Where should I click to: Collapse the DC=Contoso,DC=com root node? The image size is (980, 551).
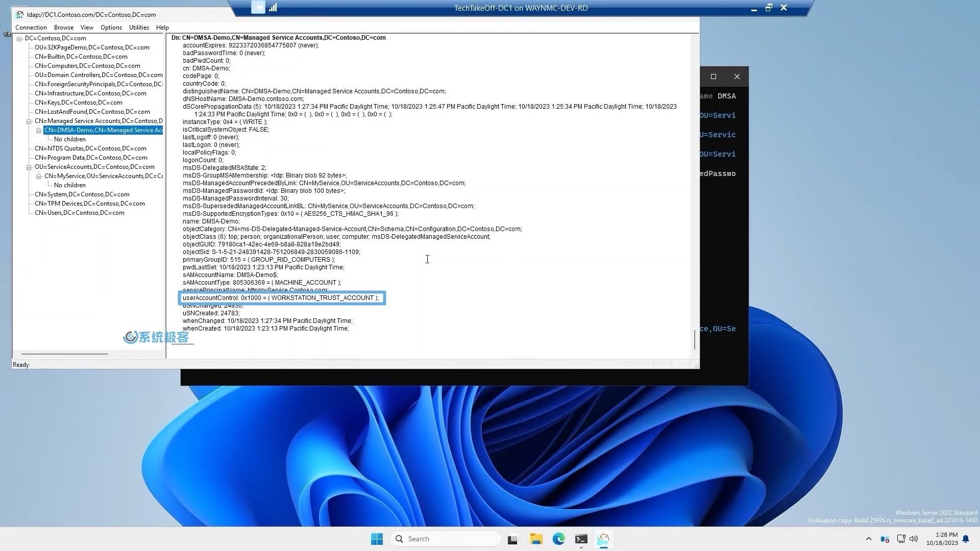point(19,39)
